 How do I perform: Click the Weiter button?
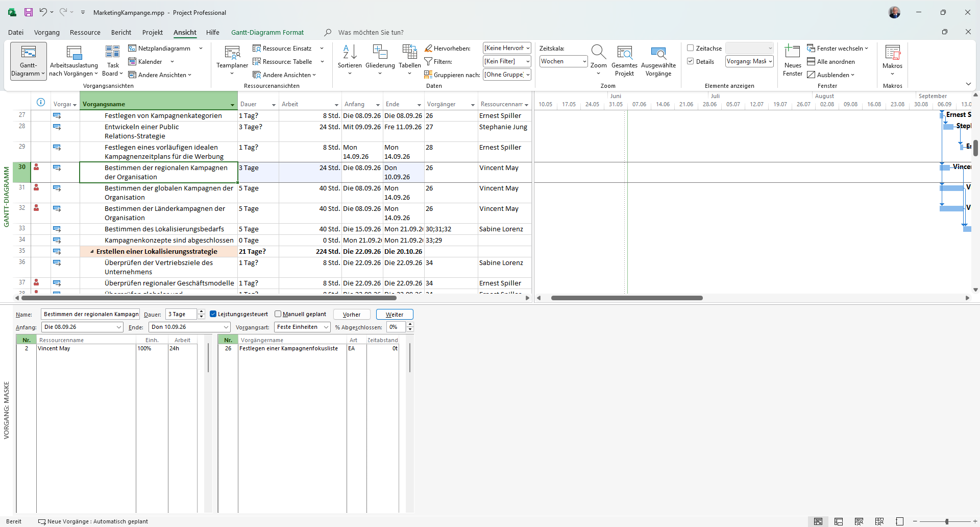395,315
